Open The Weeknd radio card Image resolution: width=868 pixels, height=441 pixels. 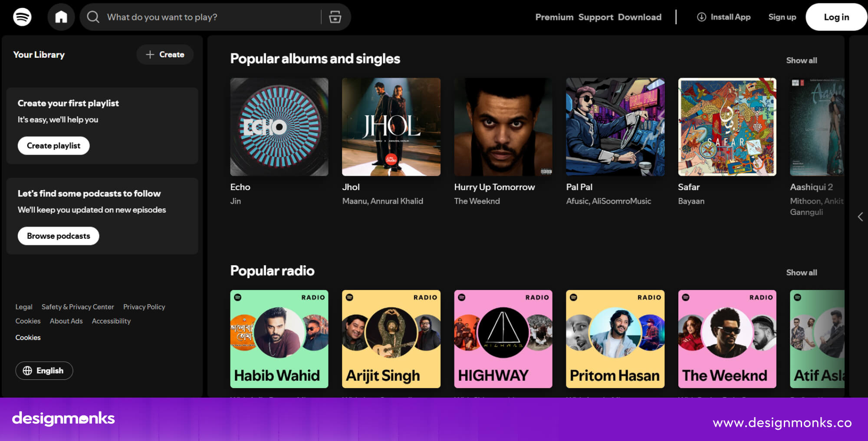(727, 339)
